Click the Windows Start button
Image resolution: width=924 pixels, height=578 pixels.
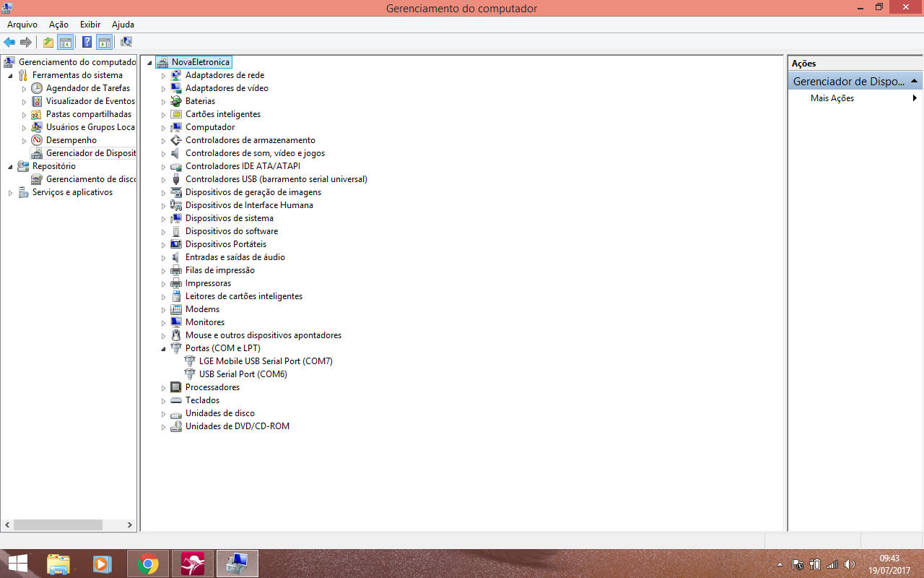coord(17,564)
